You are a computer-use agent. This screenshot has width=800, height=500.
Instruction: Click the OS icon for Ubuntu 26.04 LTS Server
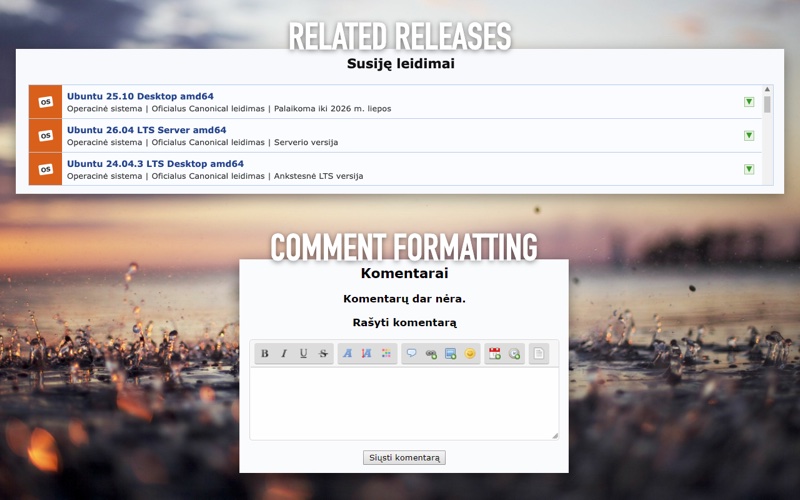[45, 135]
